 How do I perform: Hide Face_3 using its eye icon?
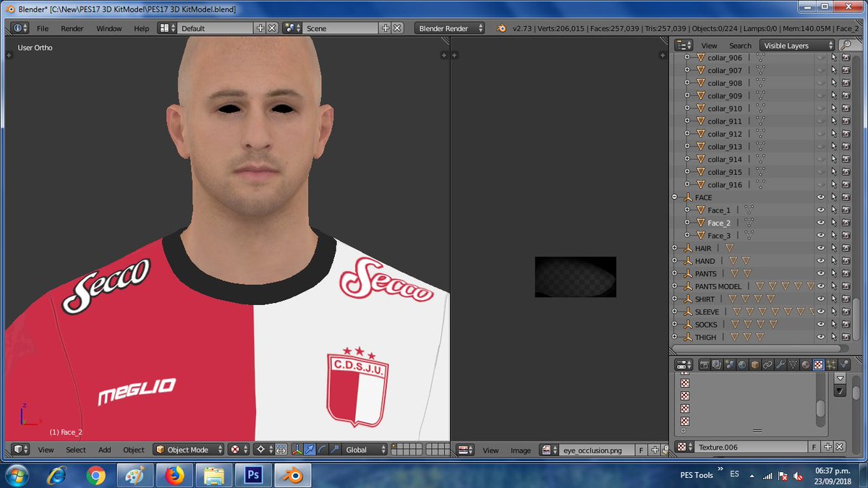coord(821,235)
